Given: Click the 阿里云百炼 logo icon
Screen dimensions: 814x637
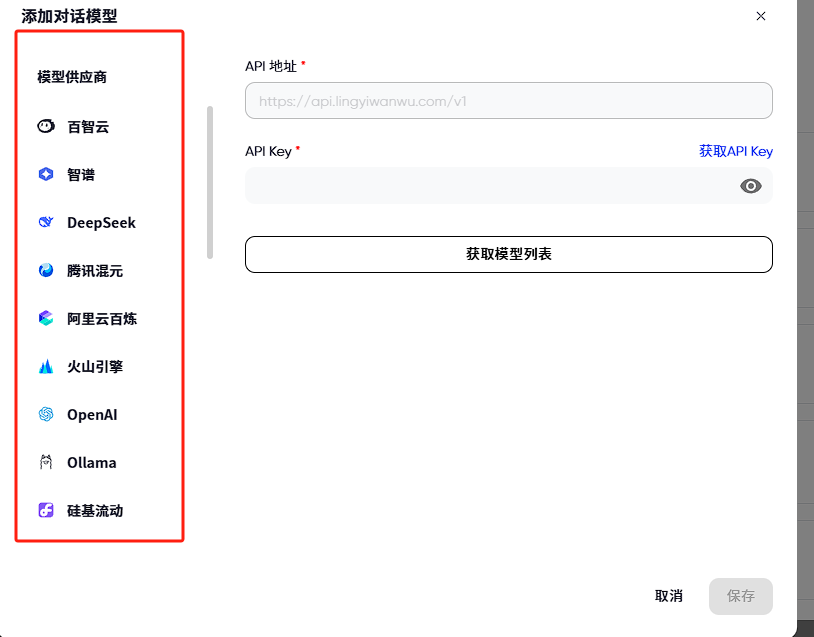Looking at the screenshot, I should [x=46, y=319].
